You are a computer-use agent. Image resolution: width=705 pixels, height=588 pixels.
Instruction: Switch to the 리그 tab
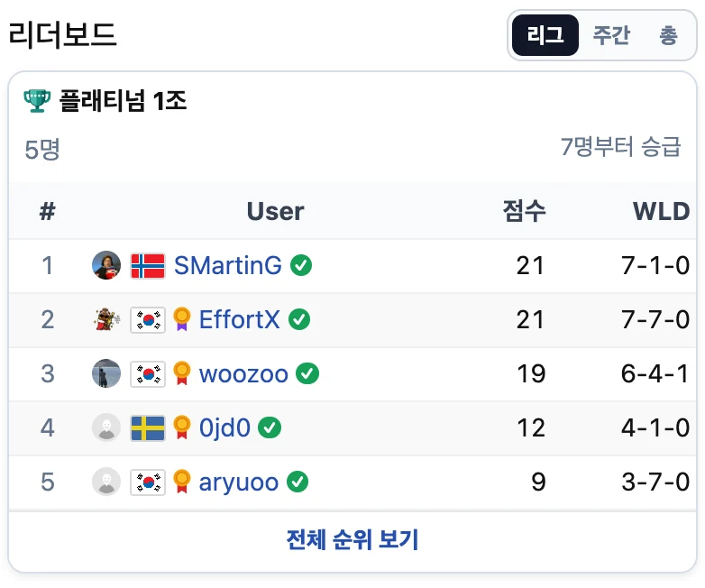pos(545,35)
